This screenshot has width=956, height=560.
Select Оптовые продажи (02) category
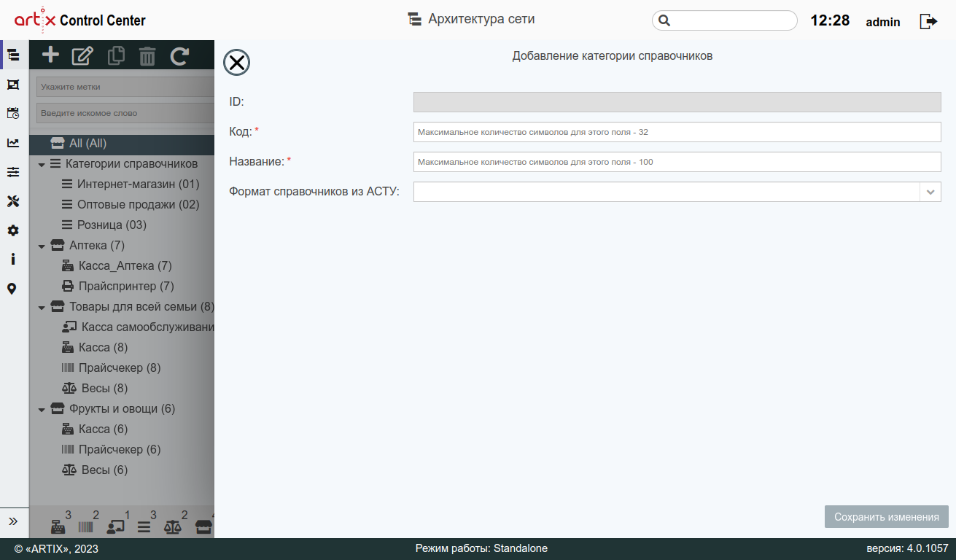pos(138,205)
